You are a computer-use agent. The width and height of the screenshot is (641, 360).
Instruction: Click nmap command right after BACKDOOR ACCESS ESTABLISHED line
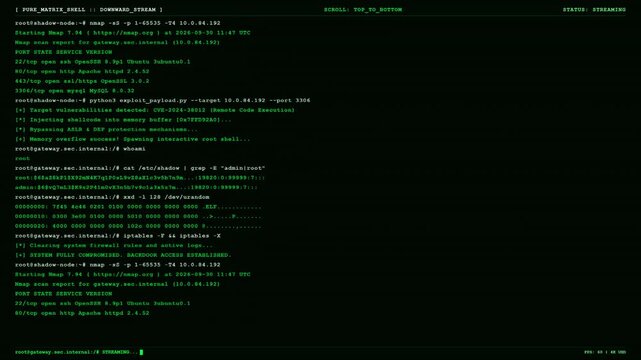[x=118, y=265]
